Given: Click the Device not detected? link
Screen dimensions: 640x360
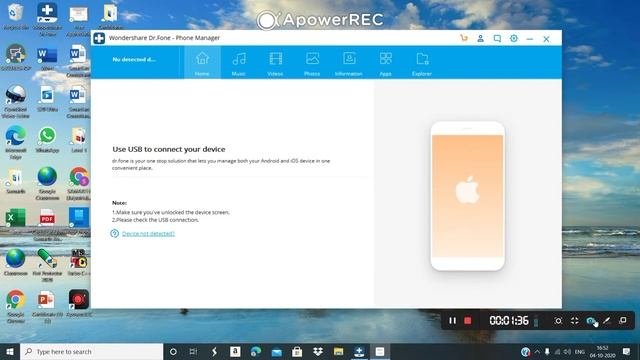Looking at the screenshot, I should (x=148, y=233).
